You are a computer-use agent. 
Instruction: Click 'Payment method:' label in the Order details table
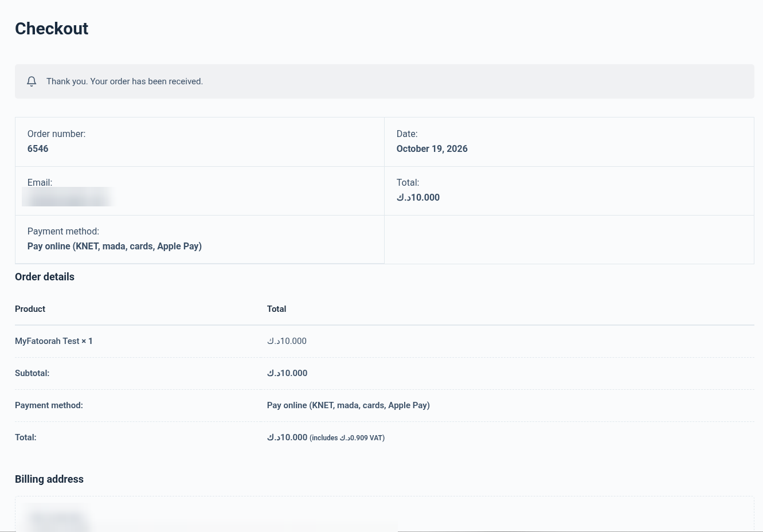49,405
